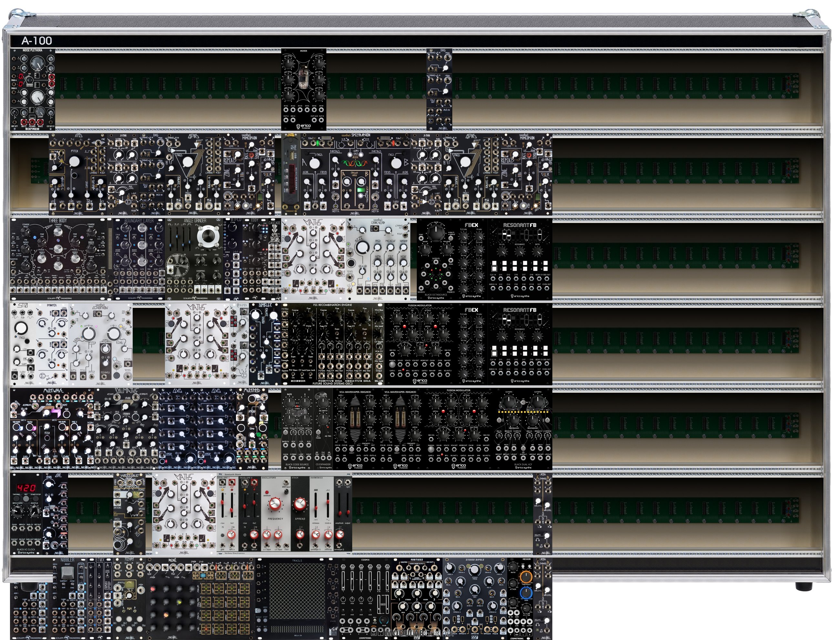
Task: Click the SPREAD knob on Sawtooth Stack
Action: [x=300, y=503]
